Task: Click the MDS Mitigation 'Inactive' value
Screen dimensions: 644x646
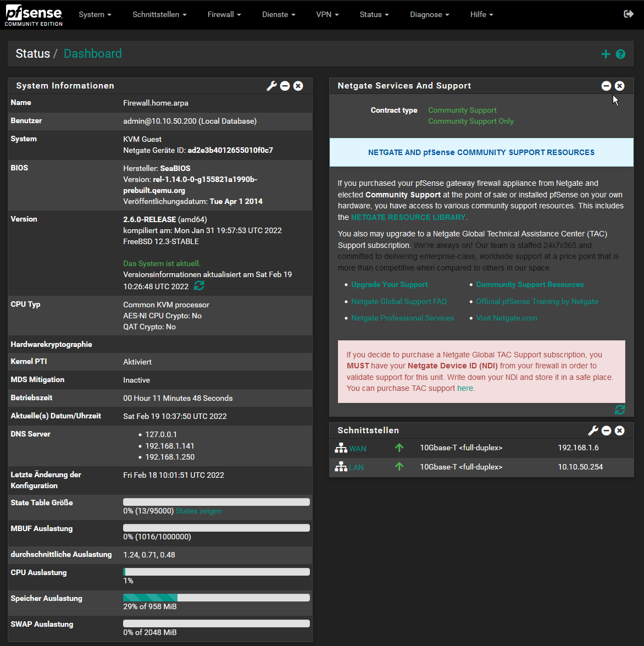Action: (x=136, y=380)
